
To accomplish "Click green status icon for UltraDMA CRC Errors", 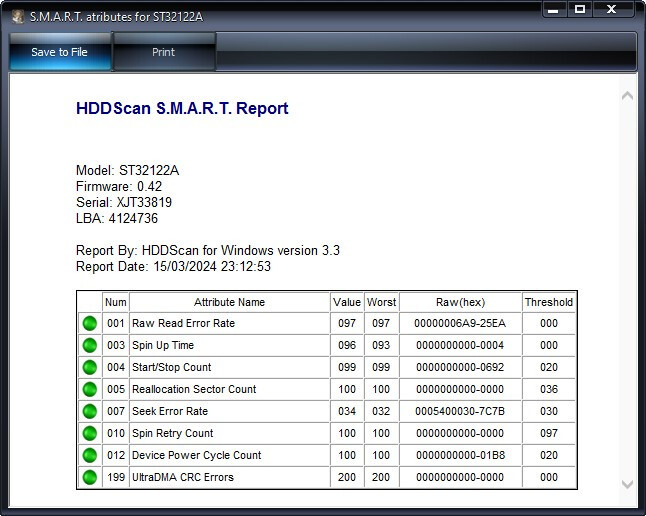I will click(90, 477).
